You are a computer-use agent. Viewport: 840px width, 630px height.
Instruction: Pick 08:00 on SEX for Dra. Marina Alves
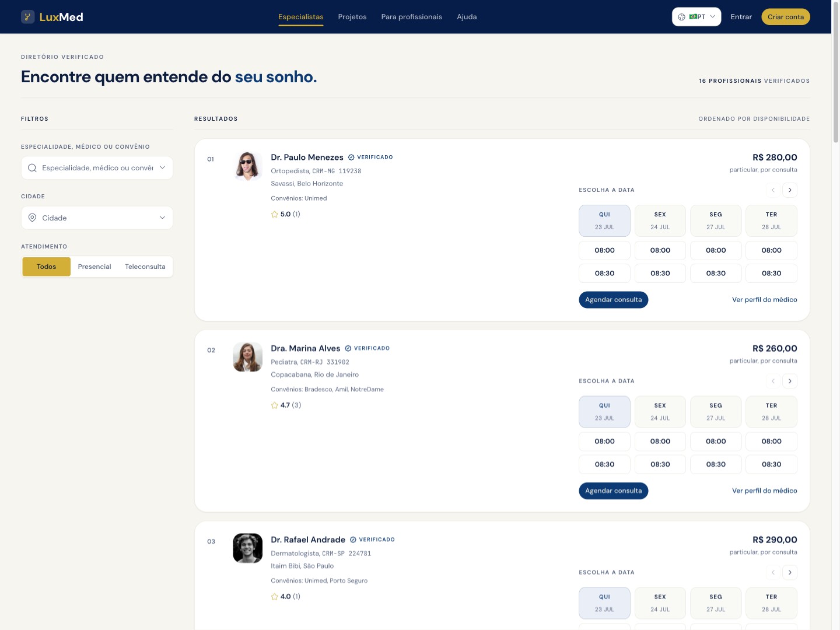point(660,442)
